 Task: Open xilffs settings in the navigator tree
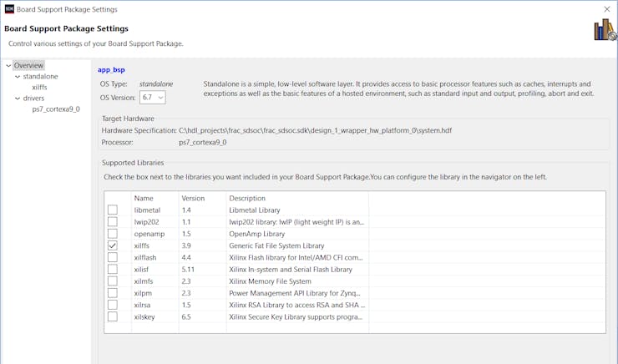point(39,88)
